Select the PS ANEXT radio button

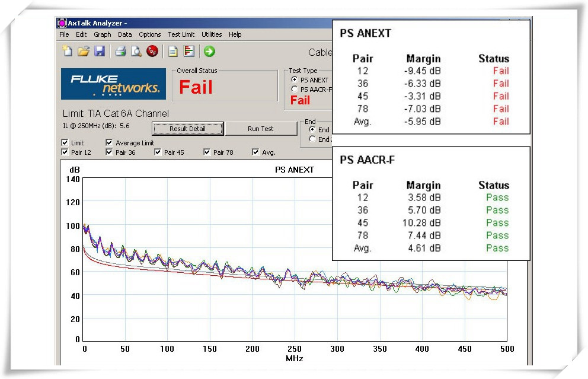point(295,79)
